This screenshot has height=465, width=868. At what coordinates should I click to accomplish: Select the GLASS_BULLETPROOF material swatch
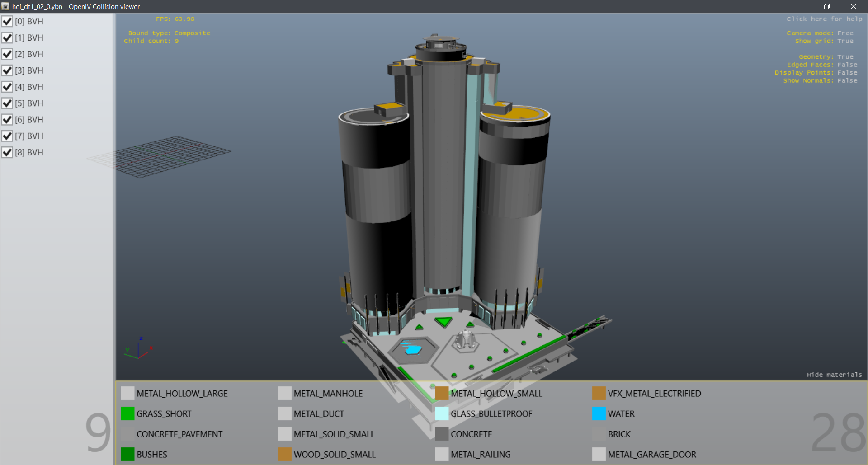tap(442, 413)
